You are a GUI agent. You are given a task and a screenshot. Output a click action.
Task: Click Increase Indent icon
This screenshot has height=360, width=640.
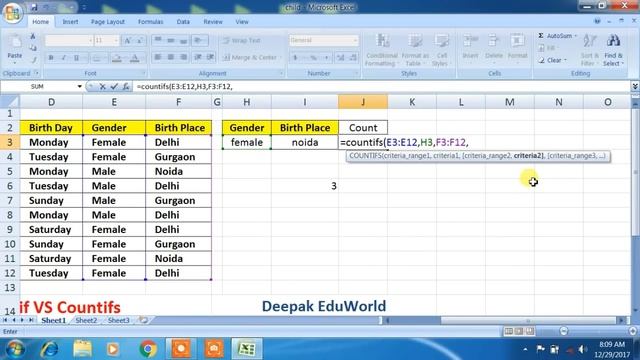pyautogui.click(x=211, y=58)
